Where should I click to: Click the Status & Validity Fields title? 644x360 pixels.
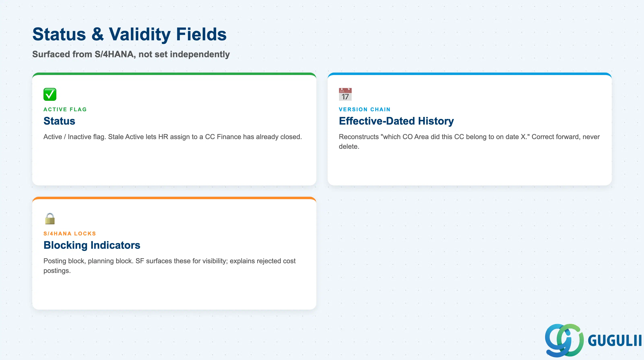[129, 34]
